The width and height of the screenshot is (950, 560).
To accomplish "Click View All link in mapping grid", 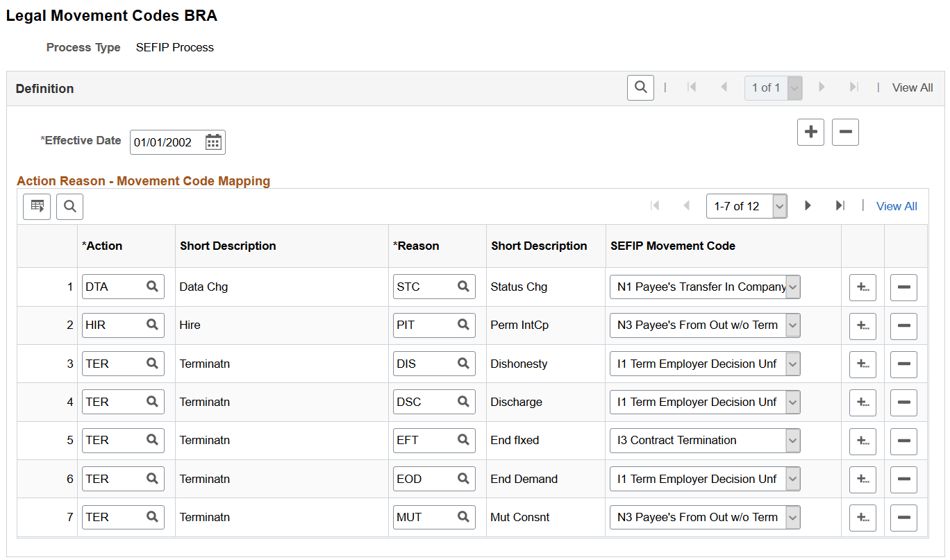I will (897, 206).
